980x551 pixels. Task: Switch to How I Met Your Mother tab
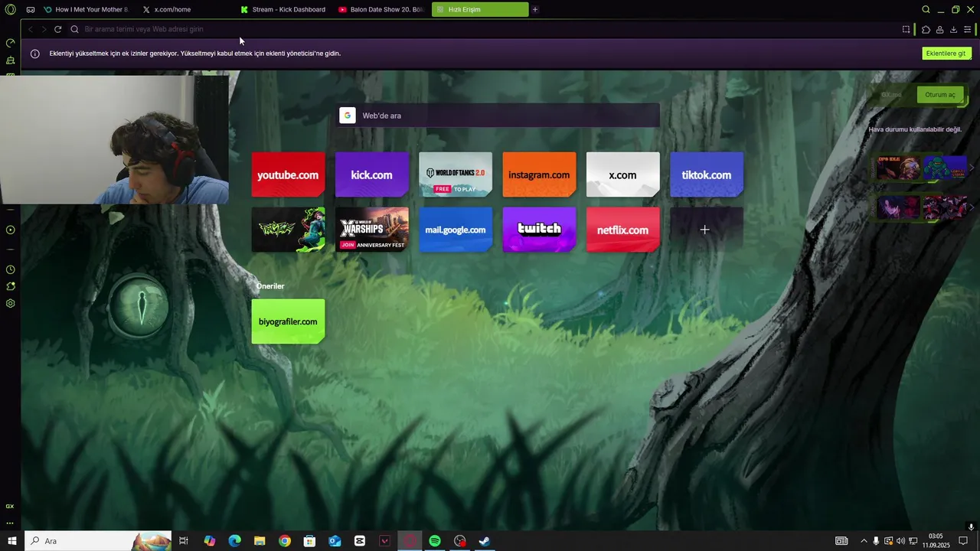(x=87, y=9)
